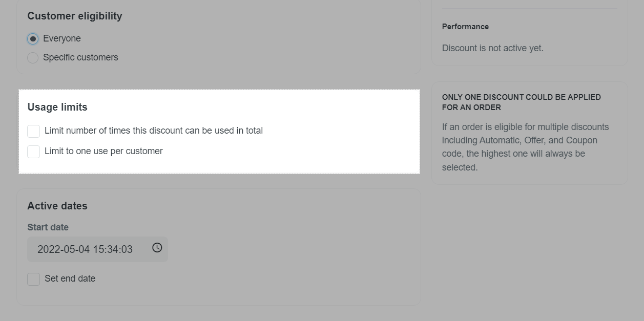The image size is (644, 321).
Task: Click the 'Limit to one use per customer' text
Action: pyautogui.click(x=103, y=151)
